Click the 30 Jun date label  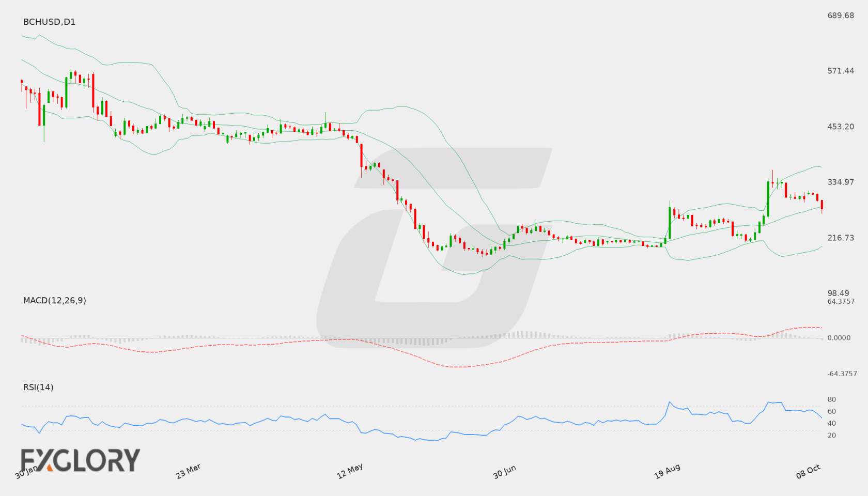coord(504,471)
